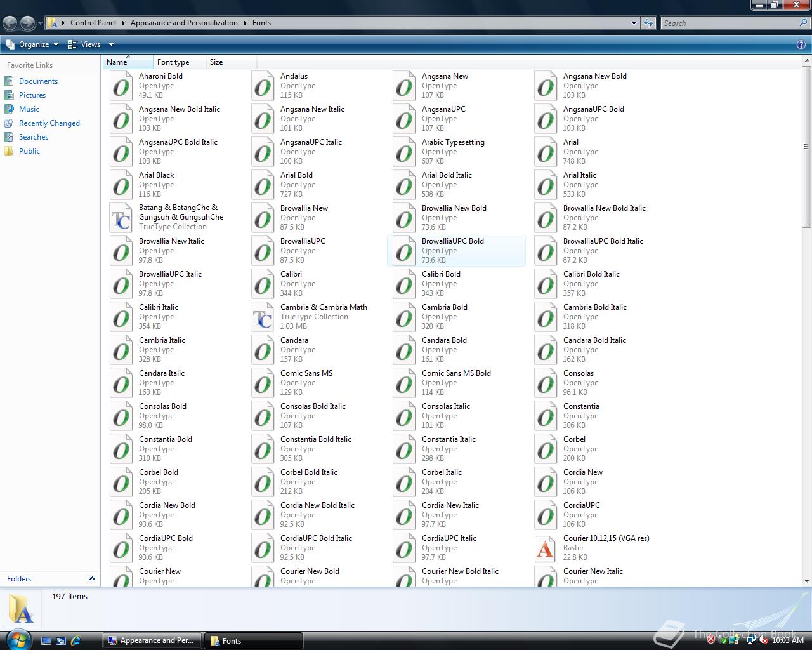Image resolution: width=812 pixels, height=650 pixels.
Task: Select the BrowalliaUPC Bold font icon
Action: [404, 251]
